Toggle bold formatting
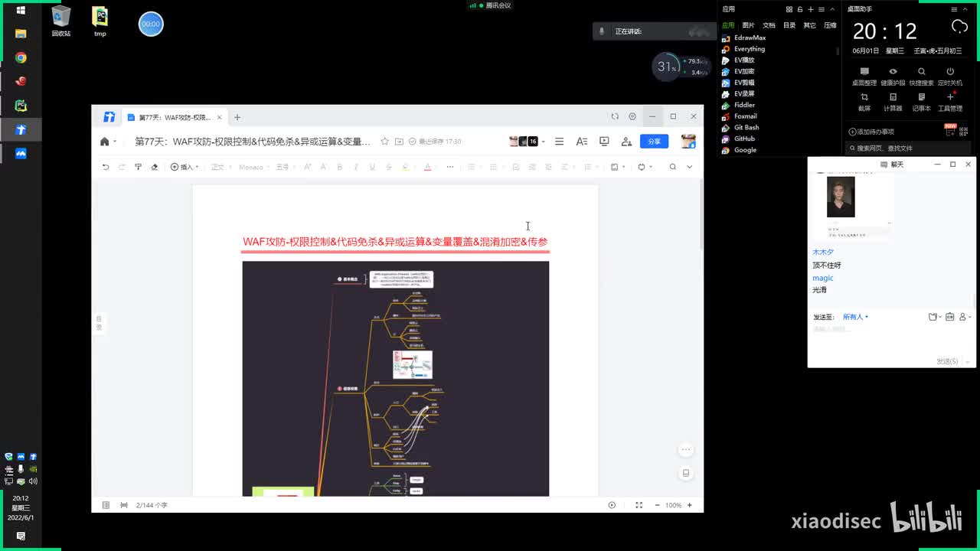 click(x=340, y=167)
